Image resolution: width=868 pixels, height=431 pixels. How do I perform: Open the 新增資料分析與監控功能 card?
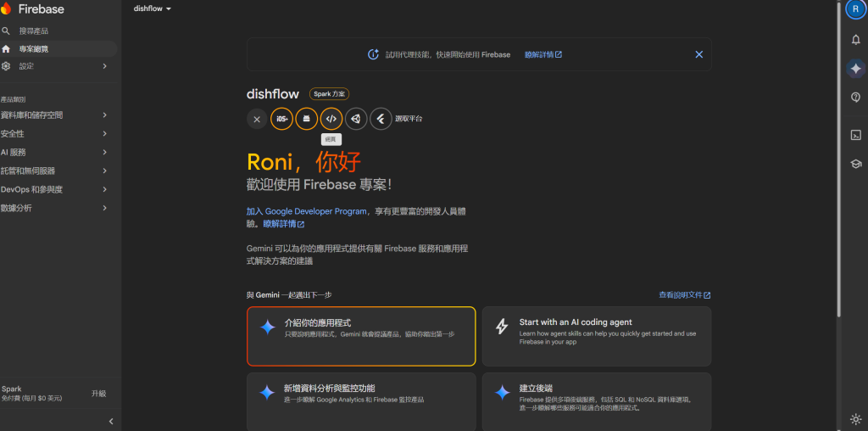pyautogui.click(x=361, y=401)
